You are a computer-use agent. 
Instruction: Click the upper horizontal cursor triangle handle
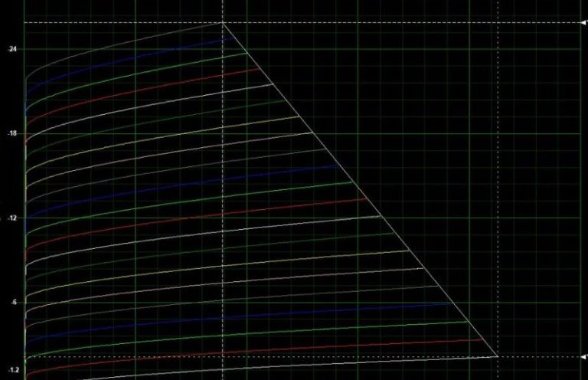(583, 23)
